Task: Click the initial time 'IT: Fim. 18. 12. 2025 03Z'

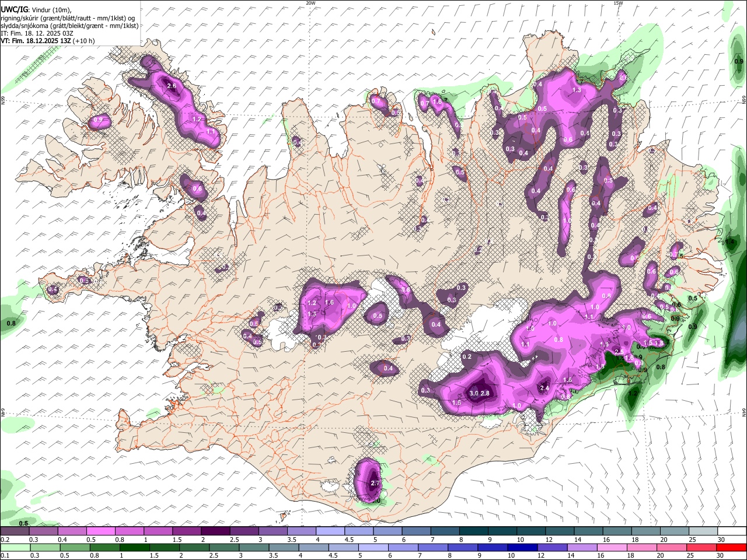Action: [x=37, y=33]
